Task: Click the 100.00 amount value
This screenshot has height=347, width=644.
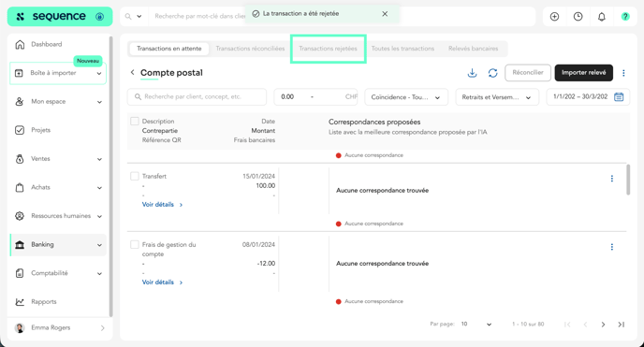Action: [x=265, y=186]
